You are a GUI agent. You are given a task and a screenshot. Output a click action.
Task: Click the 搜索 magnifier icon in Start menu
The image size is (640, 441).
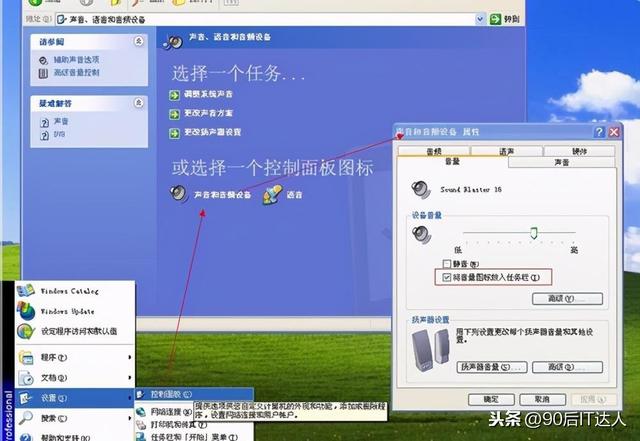coord(25,418)
